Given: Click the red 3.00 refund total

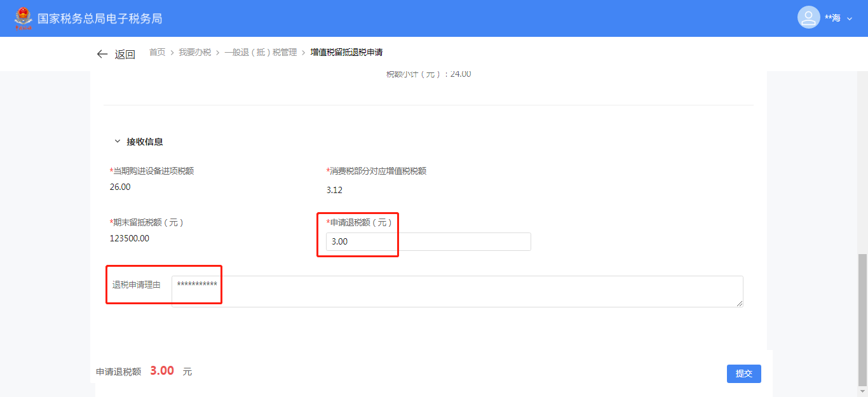Looking at the screenshot, I should point(162,371).
